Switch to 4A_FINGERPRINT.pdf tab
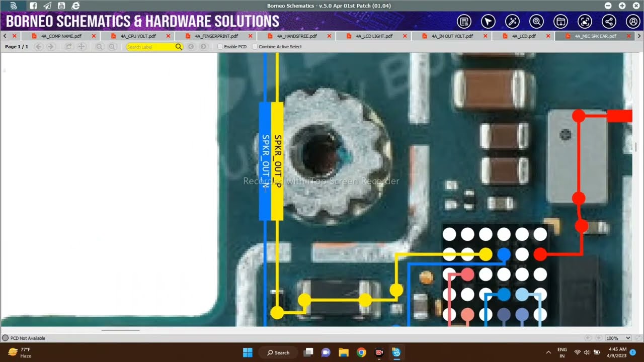The width and height of the screenshot is (644, 362). click(216, 36)
